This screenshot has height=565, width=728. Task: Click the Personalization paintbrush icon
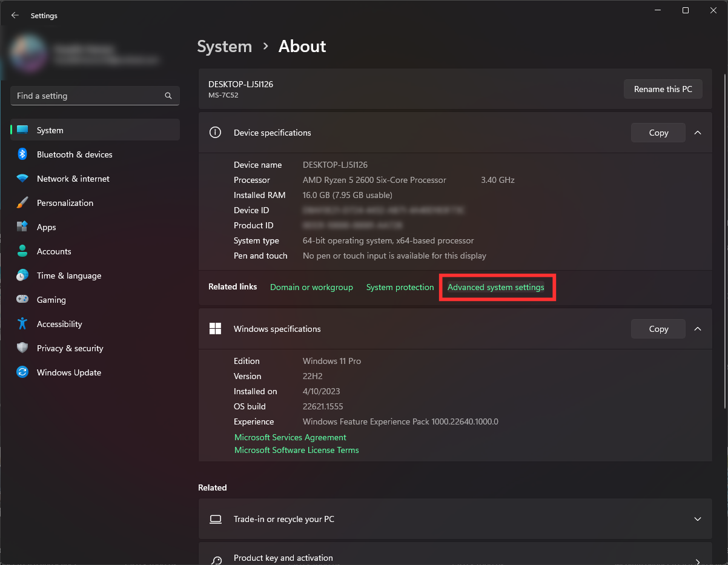pyautogui.click(x=22, y=203)
